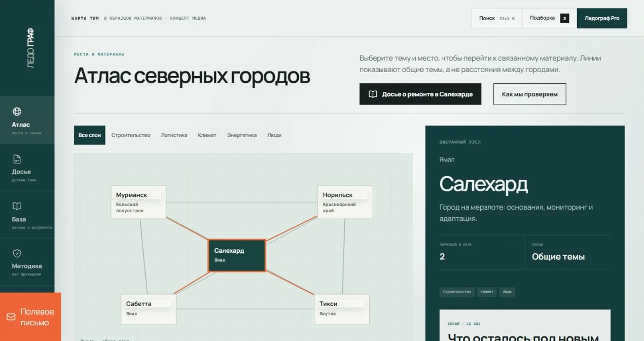
Task: Click the Подборка counter badge showing 2
Action: (x=564, y=18)
